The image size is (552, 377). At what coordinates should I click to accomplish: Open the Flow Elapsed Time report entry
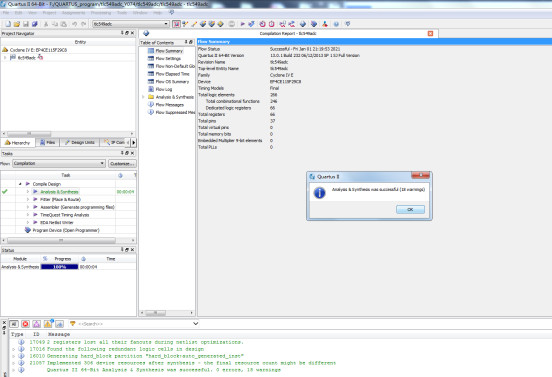click(172, 74)
